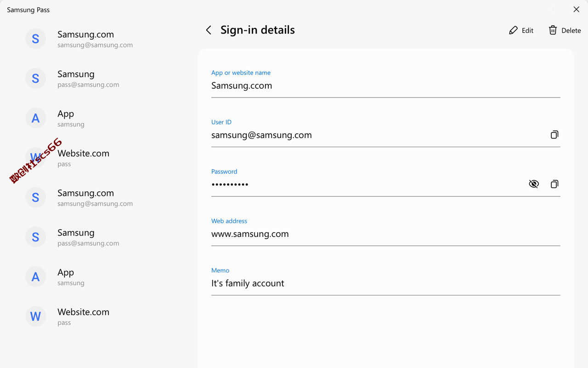Show the hidden password with eye icon

pyautogui.click(x=534, y=184)
